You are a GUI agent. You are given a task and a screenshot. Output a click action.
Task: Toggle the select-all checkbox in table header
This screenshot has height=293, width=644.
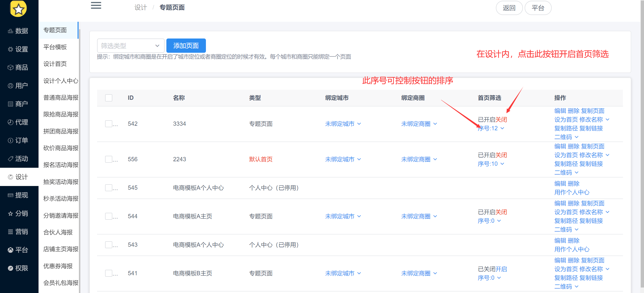coord(109,98)
